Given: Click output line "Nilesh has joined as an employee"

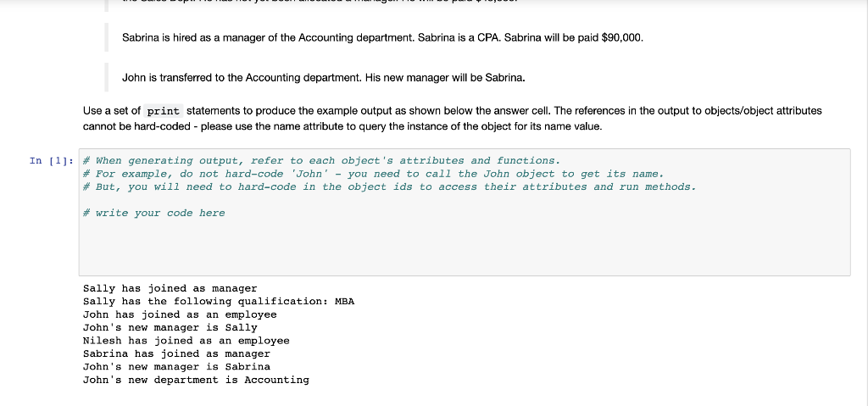Looking at the screenshot, I should 186,341.
